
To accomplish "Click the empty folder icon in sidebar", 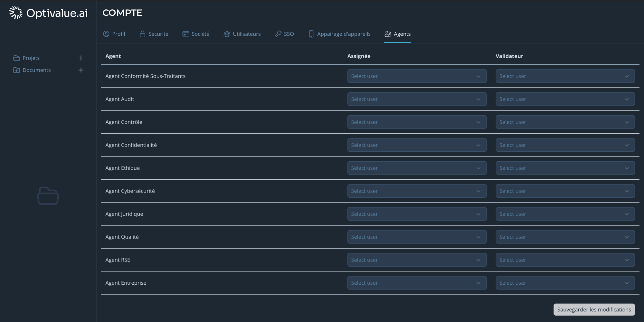I will 48,196.
